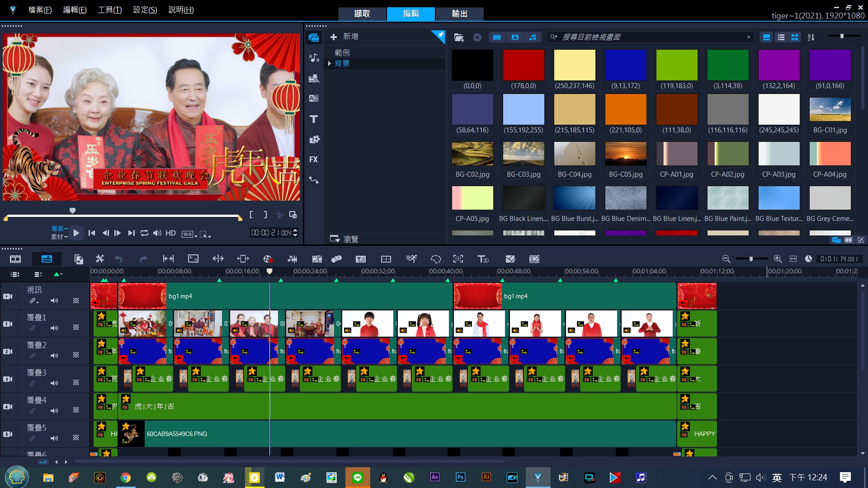Open the chapter/cue point marker dropdown
The height and width of the screenshot is (488, 868).
pyautogui.click(x=58, y=274)
